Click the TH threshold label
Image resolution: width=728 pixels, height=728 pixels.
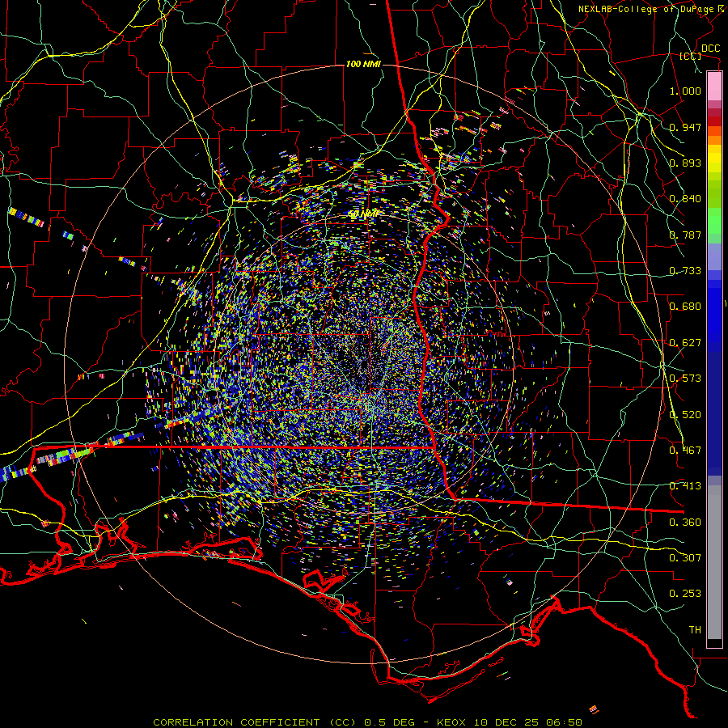click(695, 630)
